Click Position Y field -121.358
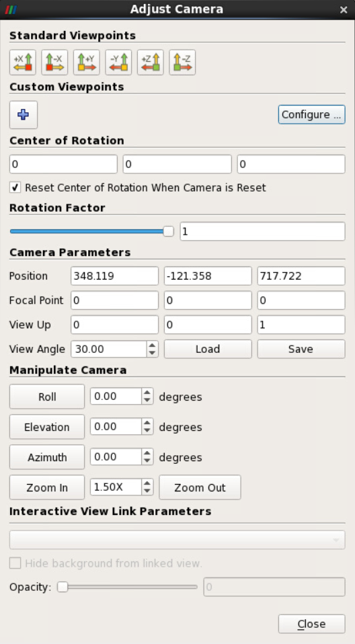The image size is (355, 644). (x=208, y=276)
